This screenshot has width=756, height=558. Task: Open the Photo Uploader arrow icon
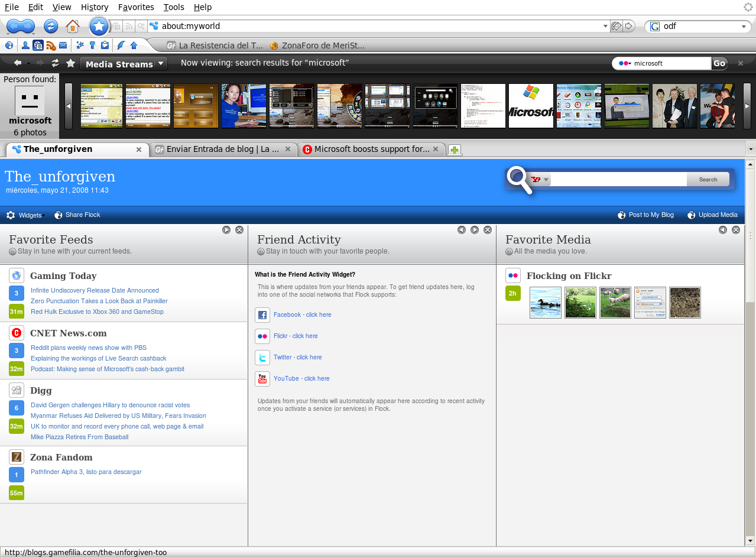point(134,45)
